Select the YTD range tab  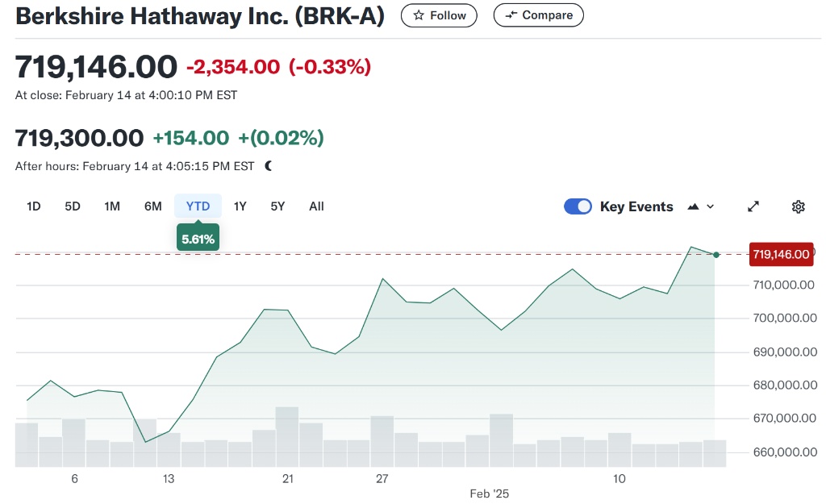click(x=198, y=206)
